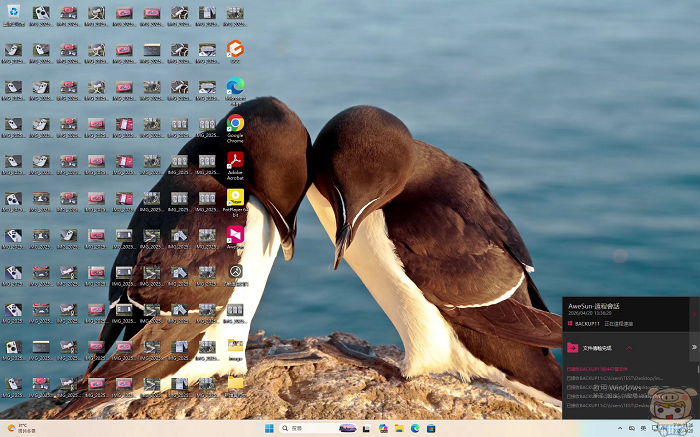
Task: Collapse the file transfer list chevron
Action: coord(629,347)
